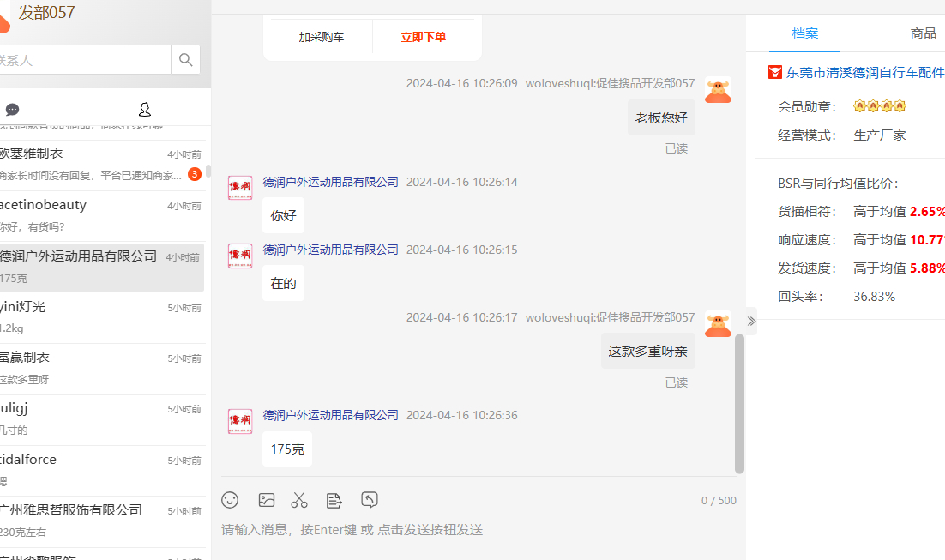Collapse the right info panel with the chevron

[751, 322]
